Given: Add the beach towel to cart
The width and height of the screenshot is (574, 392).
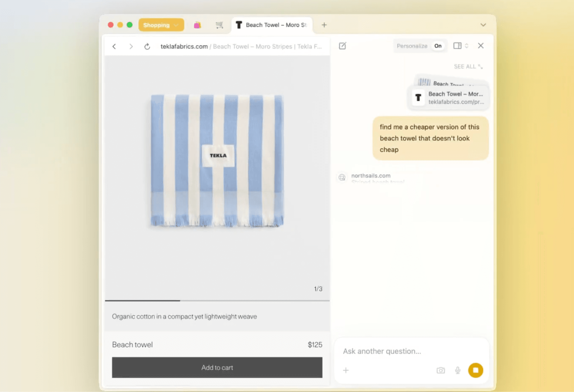Looking at the screenshot, I should (217, 367).
